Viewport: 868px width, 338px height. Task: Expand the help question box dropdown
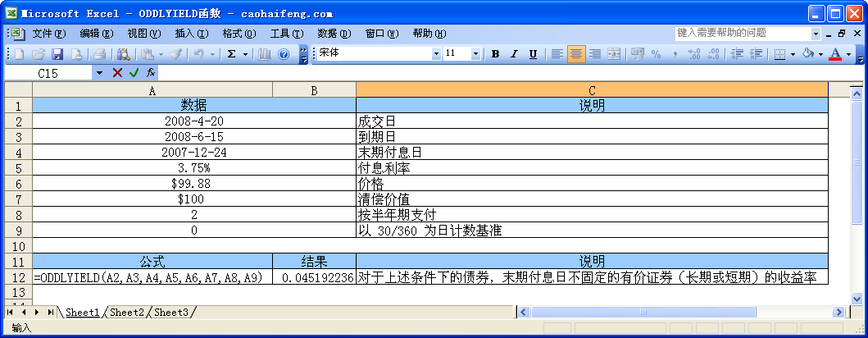(816, 34)
